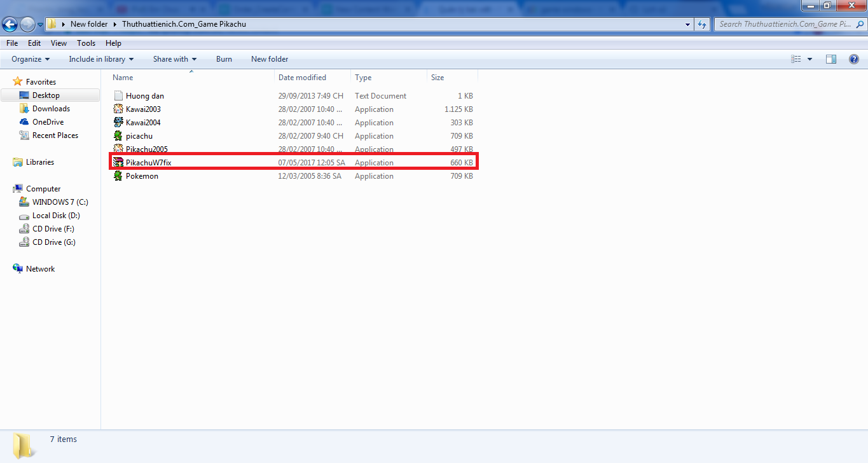868x463 pixels.
Task: Click the Favorites star icon
Action: (x=18, y=82)
